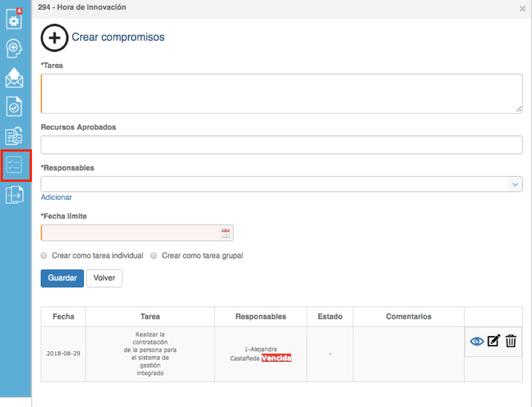Screen dimensions: 532x407
Task: View commitment details with eye icon
Action: pos(477,341)
